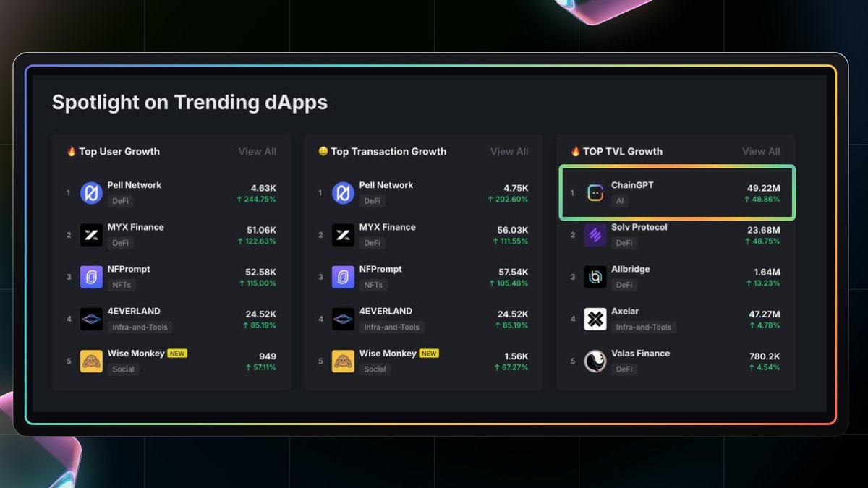Open Pell Network name in Top User Growth

135,185
